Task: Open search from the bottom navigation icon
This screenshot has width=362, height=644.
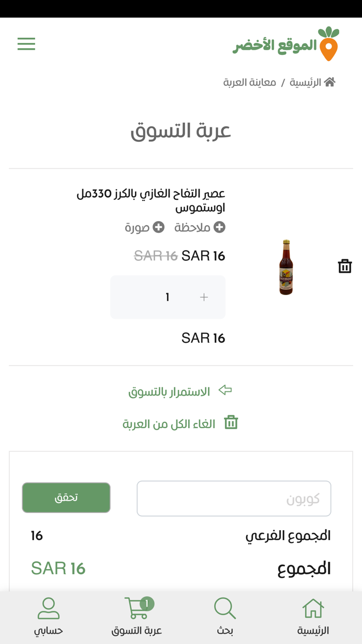Action: [x=223, y=608]
